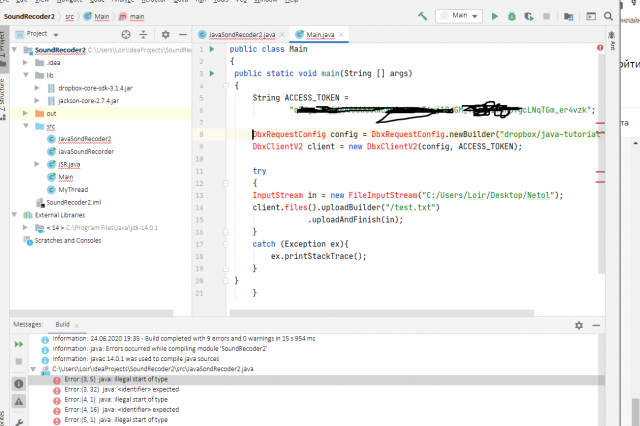Toggle the information messages filter icon
Viewport: 640px width, 426px height.
tap(19, 384)
